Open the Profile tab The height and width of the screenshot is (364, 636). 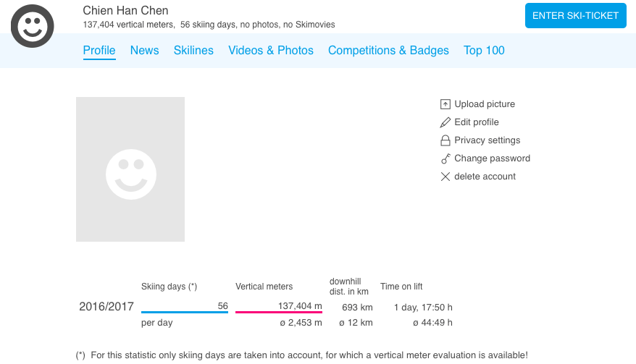(x=99, y=51)
